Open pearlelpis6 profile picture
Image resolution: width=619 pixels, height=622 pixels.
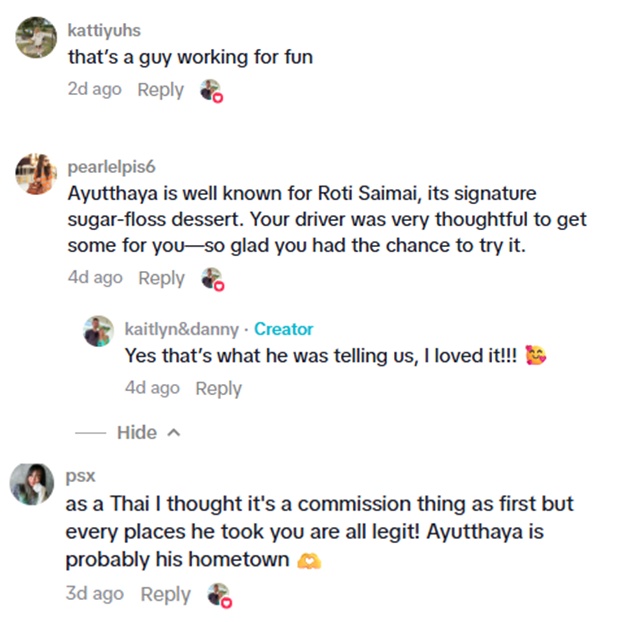[x=34, y=174]
